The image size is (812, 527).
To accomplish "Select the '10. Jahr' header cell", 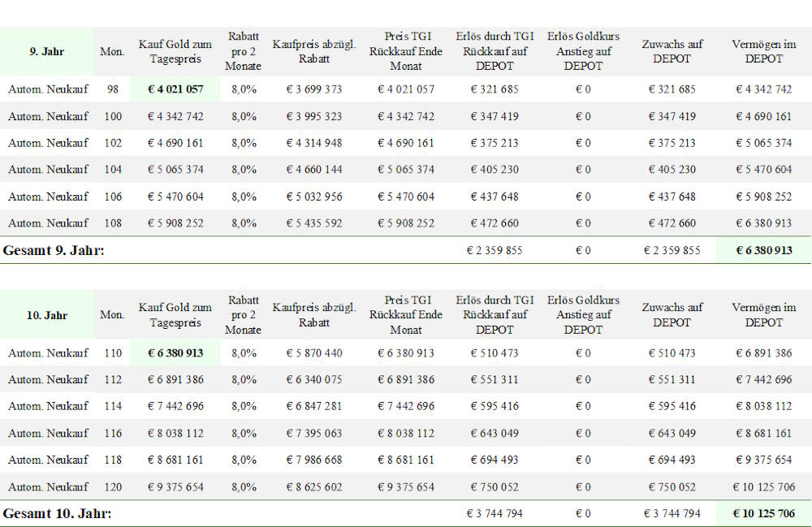I will pyautogui.click(x=46, y=315).
